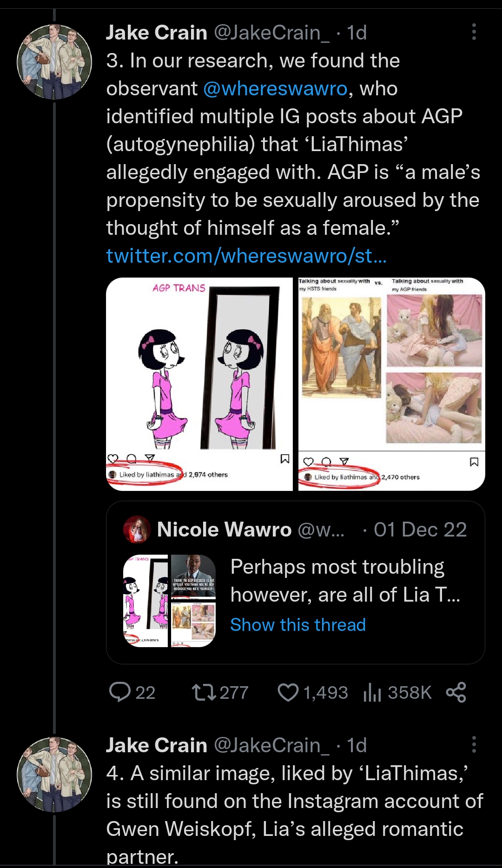Image resolution: width=502 pixels, height=868 pixels.
Task: Tap the share icon on tweet 3
Action: [456, 692]
